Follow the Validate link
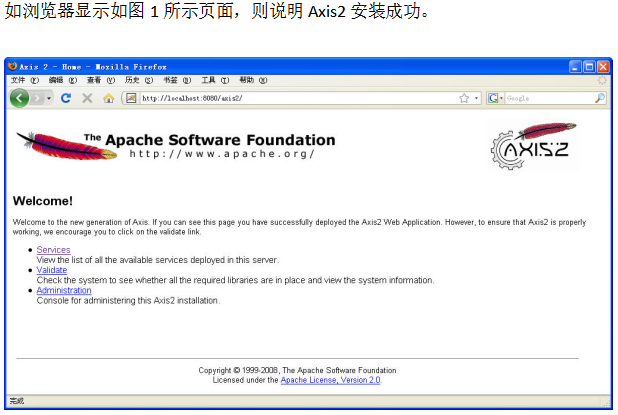Screen dimensions: 618x415 [x=52, y=270]
